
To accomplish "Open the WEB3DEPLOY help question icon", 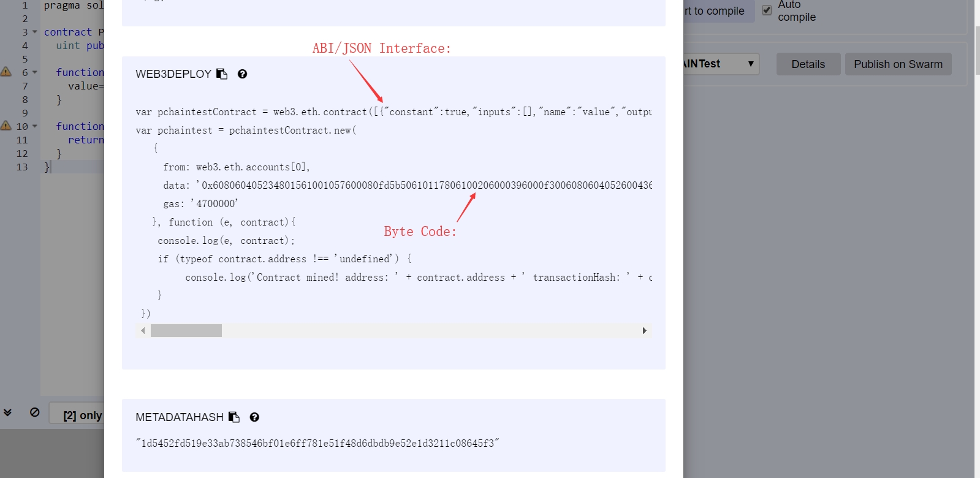I will pyautogui.click(x=242, y=74).
